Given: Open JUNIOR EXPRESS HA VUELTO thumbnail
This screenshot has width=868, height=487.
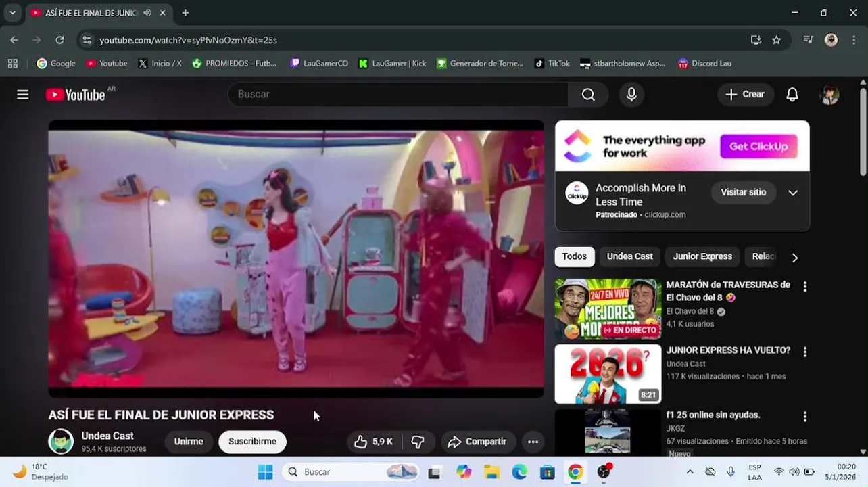Looking at the screenshot, I should coord(608,374).
